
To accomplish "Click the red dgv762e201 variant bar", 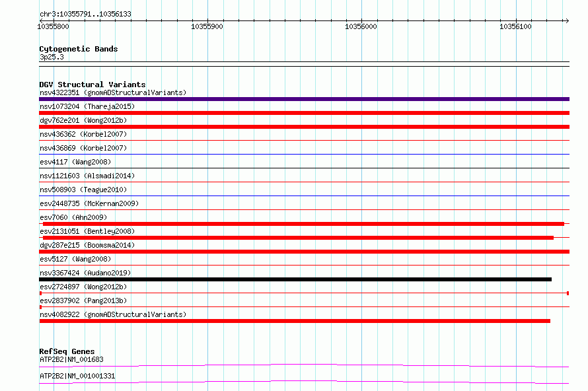I will pyautogui.click(x=304, y=127).
